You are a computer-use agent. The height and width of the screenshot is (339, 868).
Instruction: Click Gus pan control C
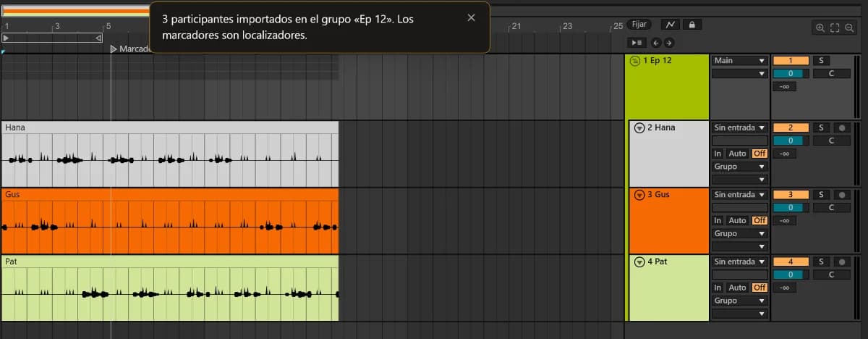point(831,207)
